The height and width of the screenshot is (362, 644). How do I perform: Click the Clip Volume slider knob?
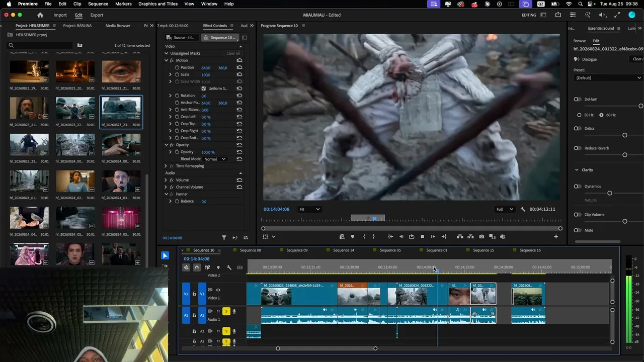click(x=625, y=221)
